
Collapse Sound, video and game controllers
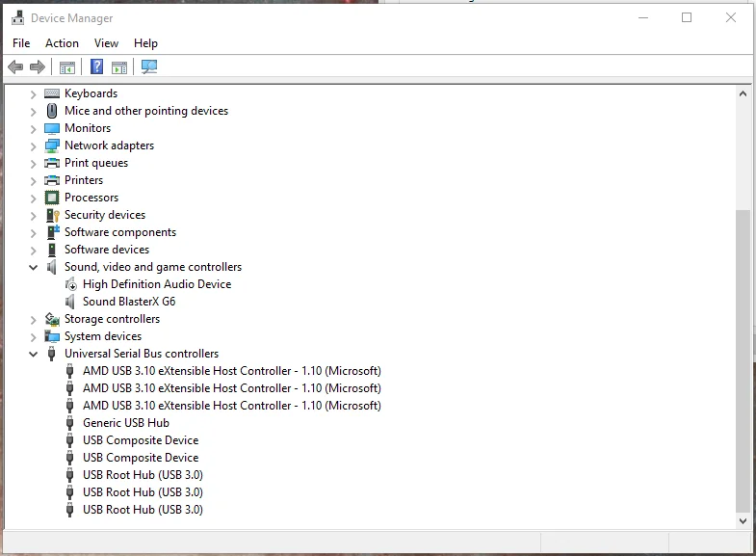[x=33, y=267]
